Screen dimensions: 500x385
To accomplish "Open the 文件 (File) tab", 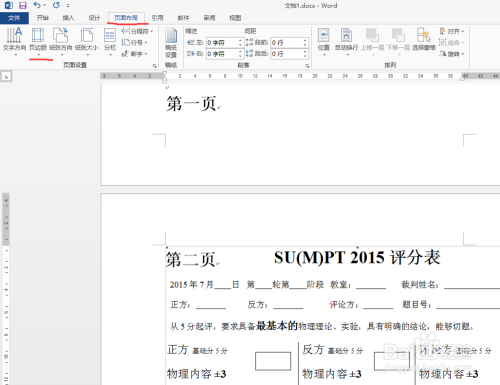I will pyautogui.click(x=14, y=18).
